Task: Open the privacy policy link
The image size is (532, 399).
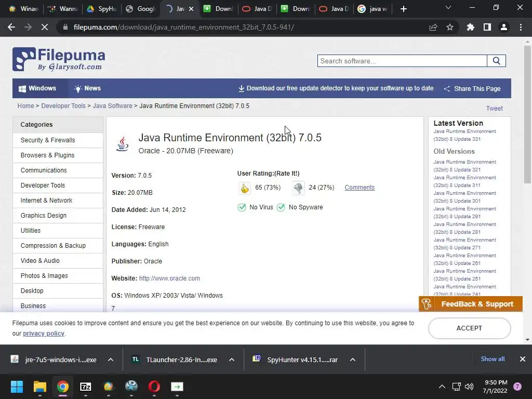Action: tap(44, 333)
